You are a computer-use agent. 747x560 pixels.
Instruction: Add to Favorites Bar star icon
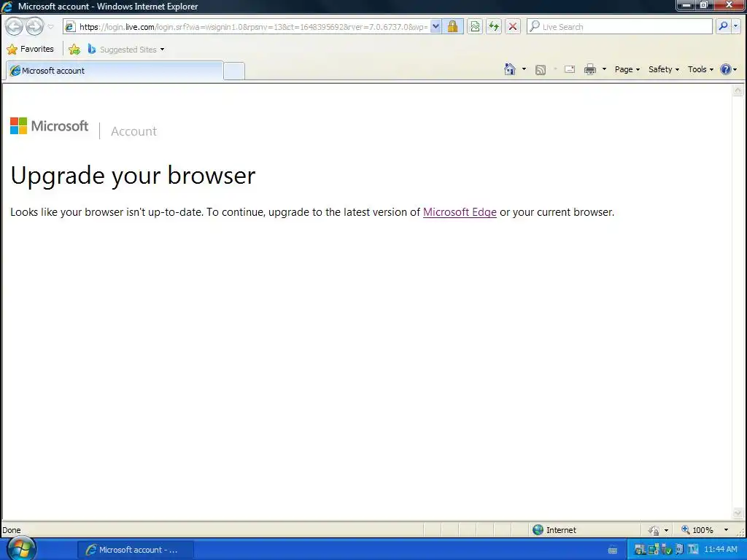click(74, 49)
